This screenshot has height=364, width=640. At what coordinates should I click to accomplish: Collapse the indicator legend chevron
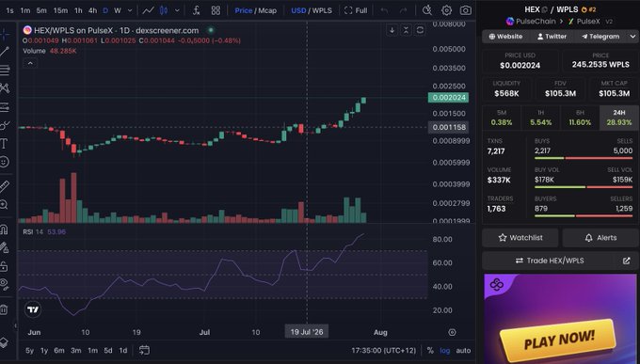click(x=30, y=63)
